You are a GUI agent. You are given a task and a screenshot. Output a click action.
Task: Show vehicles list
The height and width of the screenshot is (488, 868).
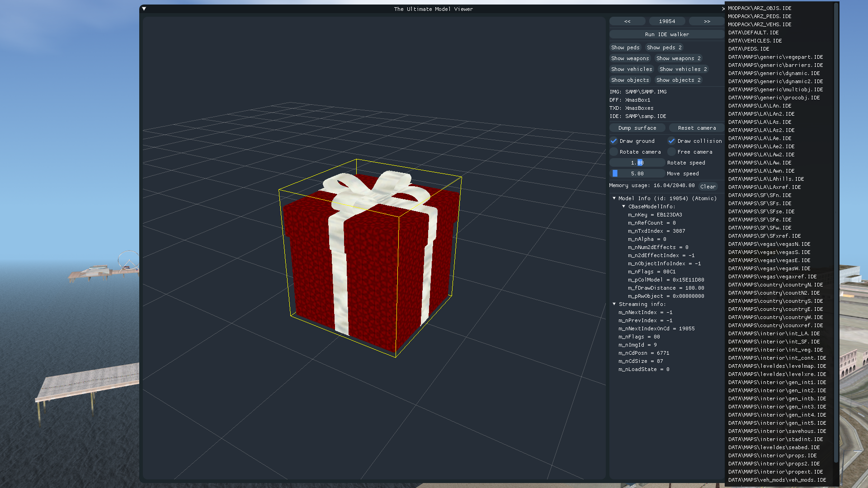631,69
